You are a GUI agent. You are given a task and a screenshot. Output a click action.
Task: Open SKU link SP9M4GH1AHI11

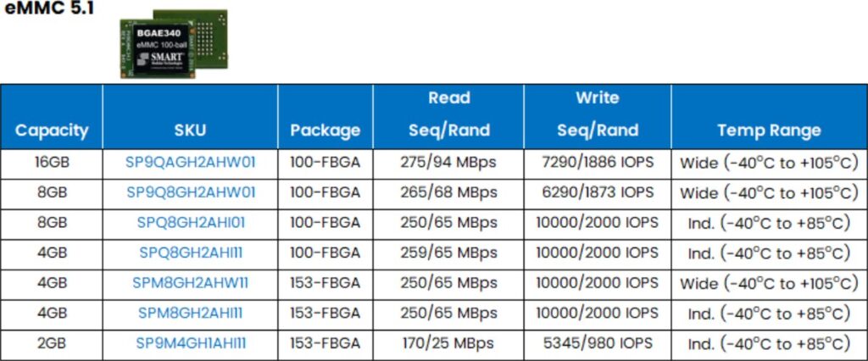coord(191,343)
